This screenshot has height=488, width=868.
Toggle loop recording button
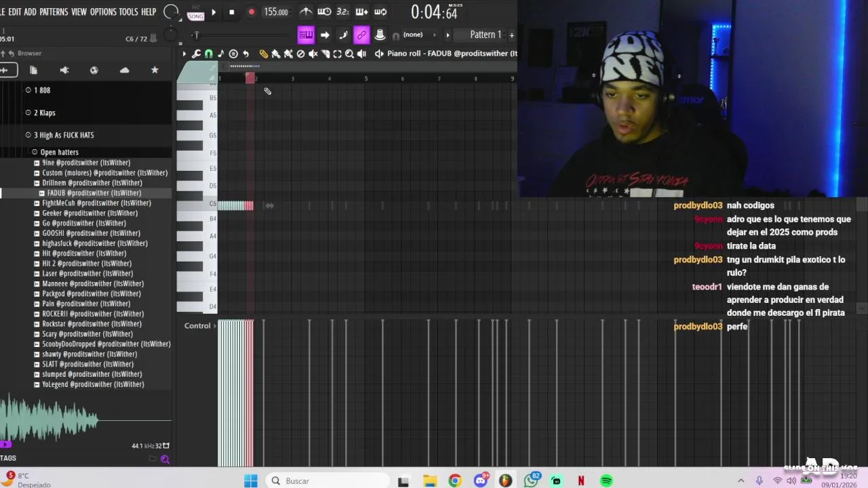pos(380,12)
